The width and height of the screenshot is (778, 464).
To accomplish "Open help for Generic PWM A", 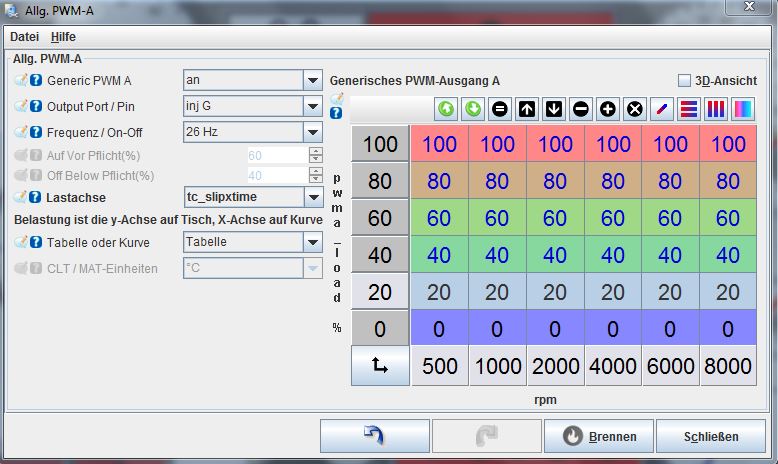I will coord(36,80).
